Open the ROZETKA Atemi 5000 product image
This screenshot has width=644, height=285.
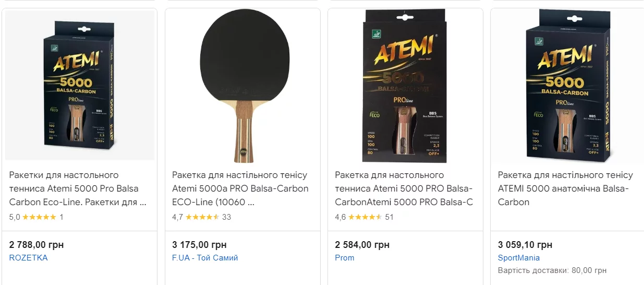tap(80, 86)
